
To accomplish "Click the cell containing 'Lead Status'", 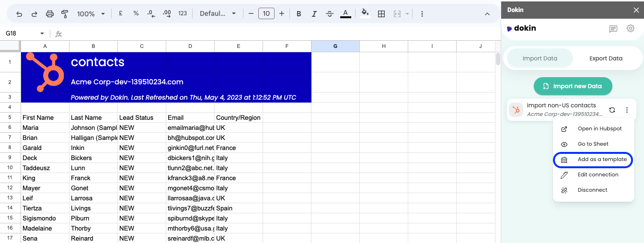I will pos(142,117).
